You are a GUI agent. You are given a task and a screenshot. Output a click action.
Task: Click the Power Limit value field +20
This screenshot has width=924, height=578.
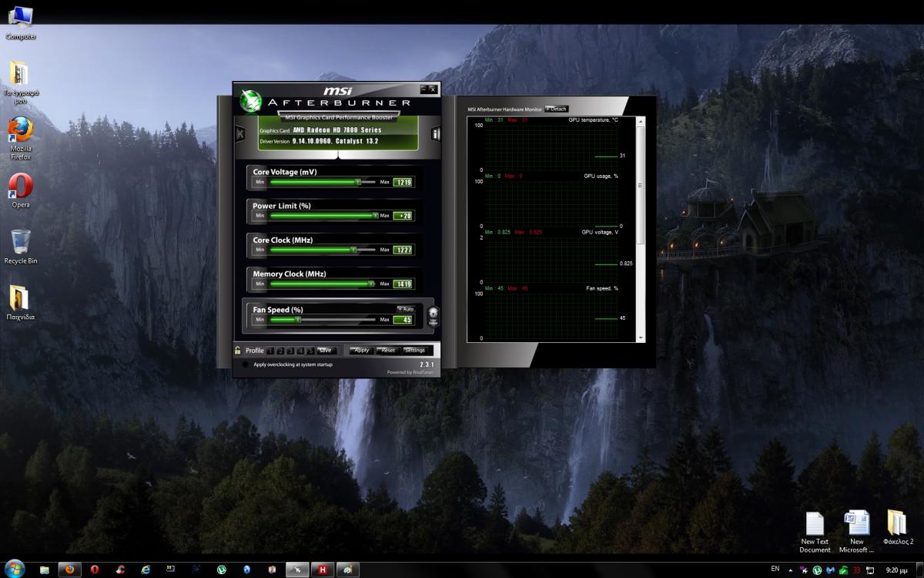(x=403, y=216)
